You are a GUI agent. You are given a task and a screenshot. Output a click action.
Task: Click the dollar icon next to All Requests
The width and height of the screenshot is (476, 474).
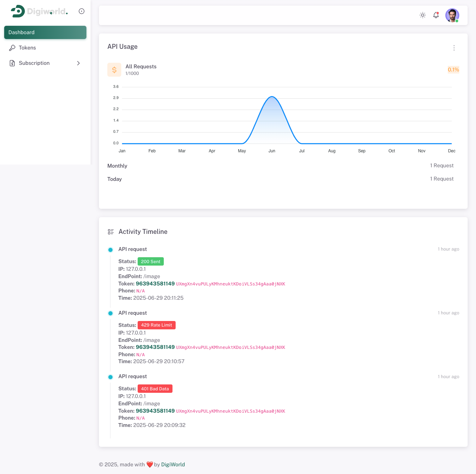tap(114, 69)
